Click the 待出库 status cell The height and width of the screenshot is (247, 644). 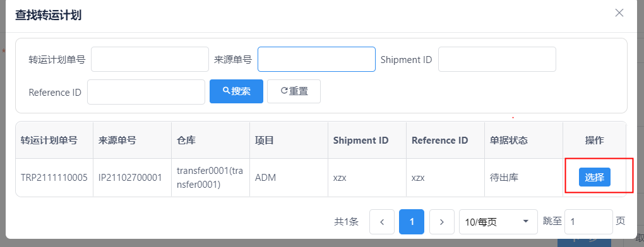523,178
